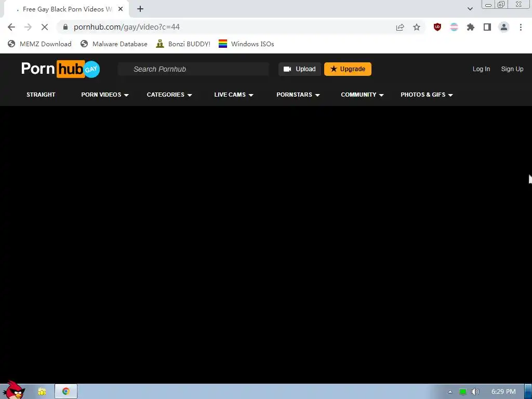This screenshot has width=532, height=399.
Task: Expand the PORNSTARS dropdown menu
Action: coord(298,95)
